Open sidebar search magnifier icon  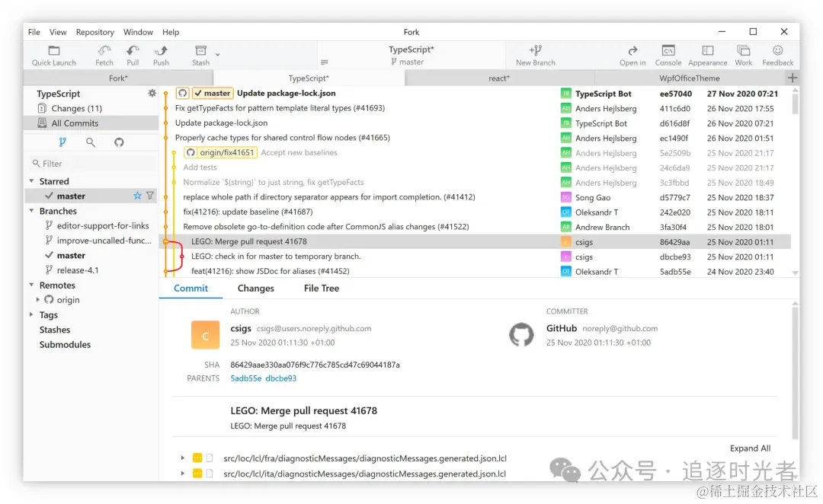coord(90,142)
